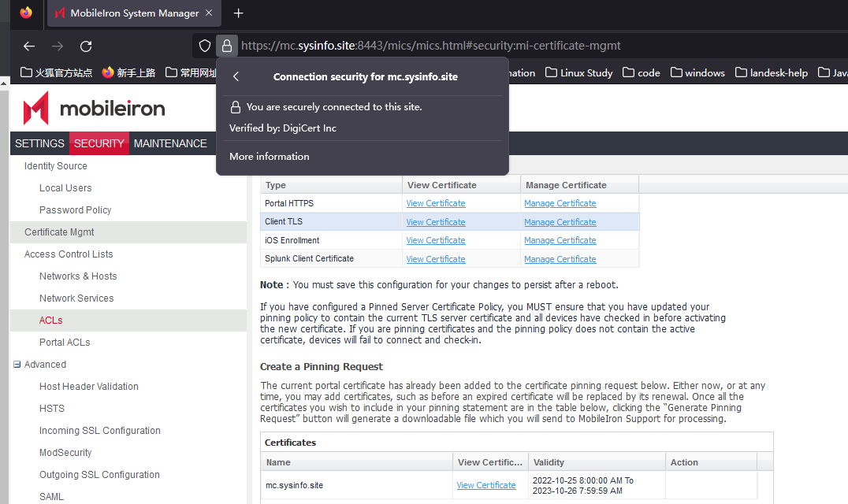Go back in connection security popup
Viewport: 848px width, 504px height.
(x=236, y=77)
